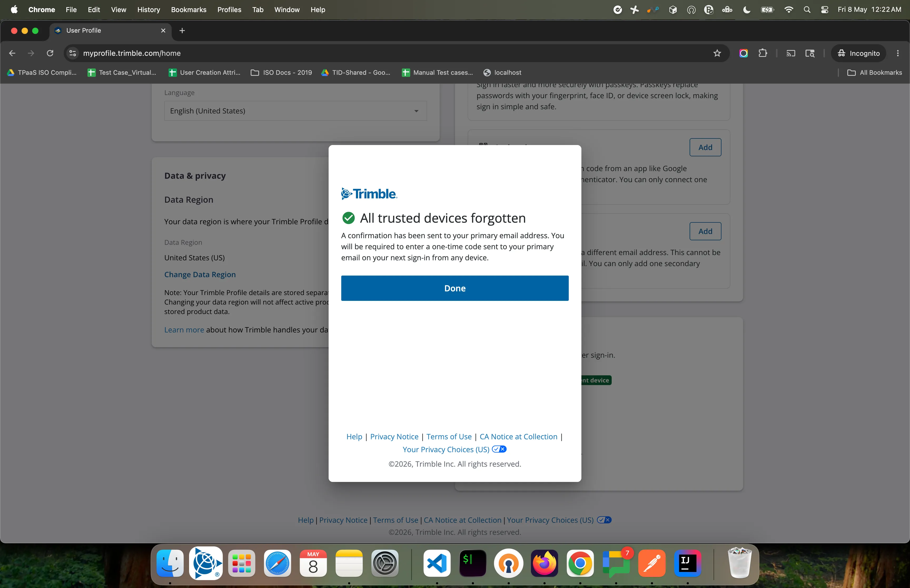
Task: Open the History menu in menu bar
Action: pyautogui.click(x=149, y=9)
